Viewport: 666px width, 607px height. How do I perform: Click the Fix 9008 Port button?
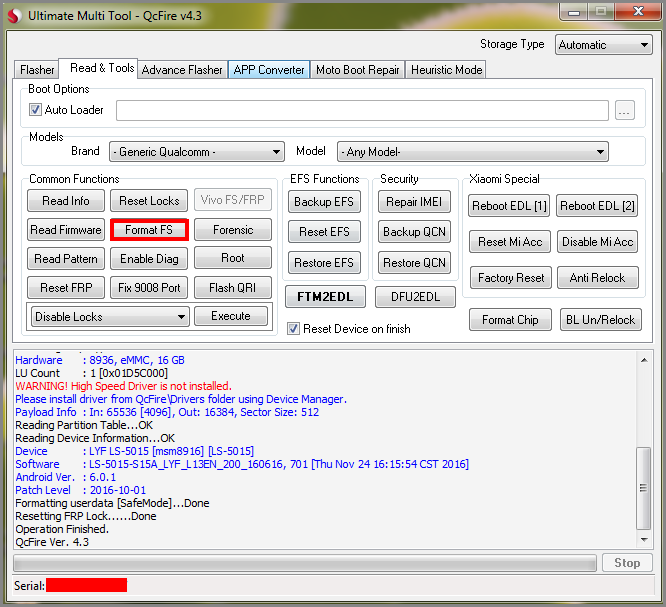[149, 288]
